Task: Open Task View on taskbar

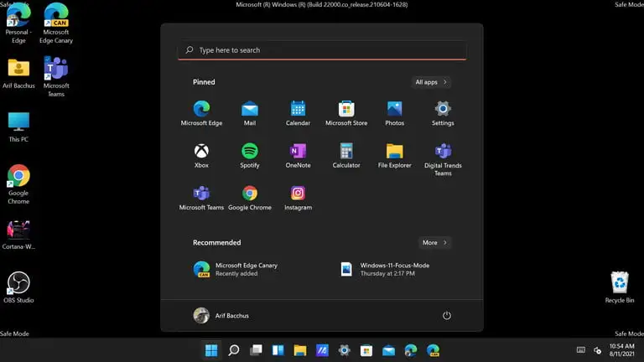Action: point(256,350)
